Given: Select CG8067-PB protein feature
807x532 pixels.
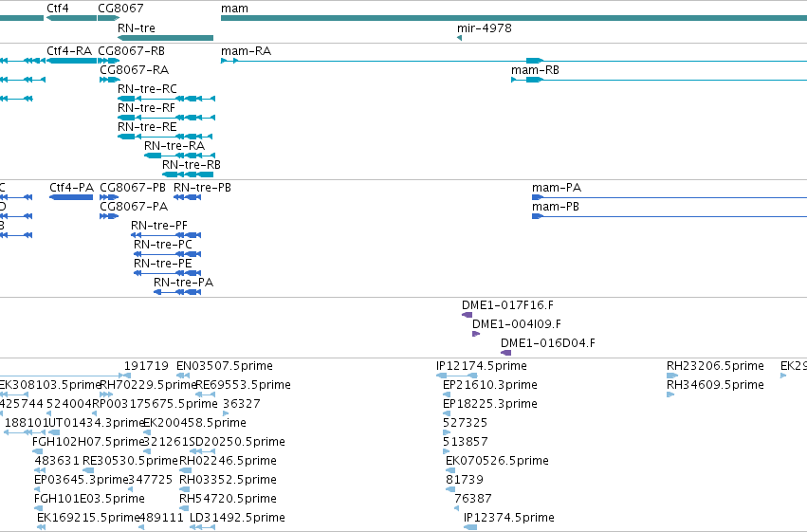Looking at the screenshot, I should point(109,197).
